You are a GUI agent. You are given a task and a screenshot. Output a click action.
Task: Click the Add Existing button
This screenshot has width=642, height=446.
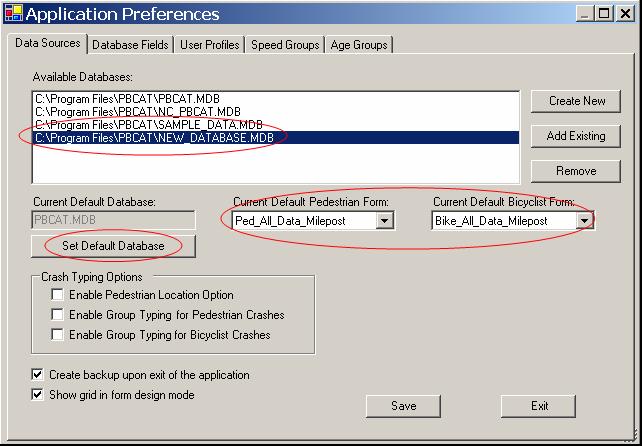[575, 136]
